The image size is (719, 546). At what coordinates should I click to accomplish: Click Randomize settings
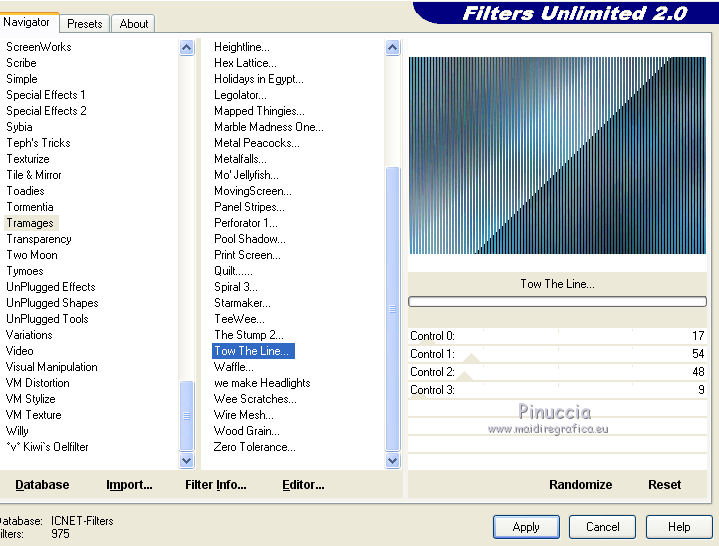(581, 485)
